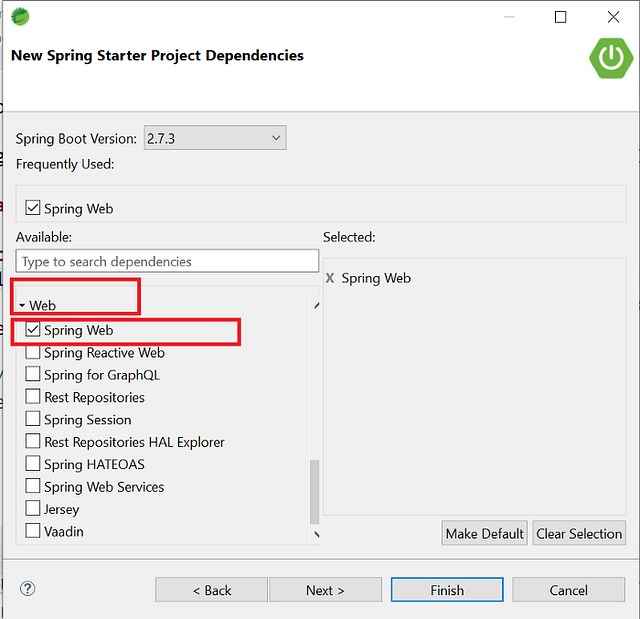
Task: Uncheck Spring Web in the Web category
Action: coord(33,329)
